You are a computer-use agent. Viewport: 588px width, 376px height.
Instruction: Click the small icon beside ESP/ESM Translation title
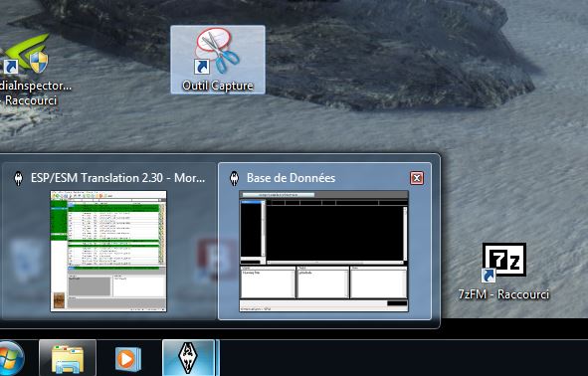coord(18,178)
